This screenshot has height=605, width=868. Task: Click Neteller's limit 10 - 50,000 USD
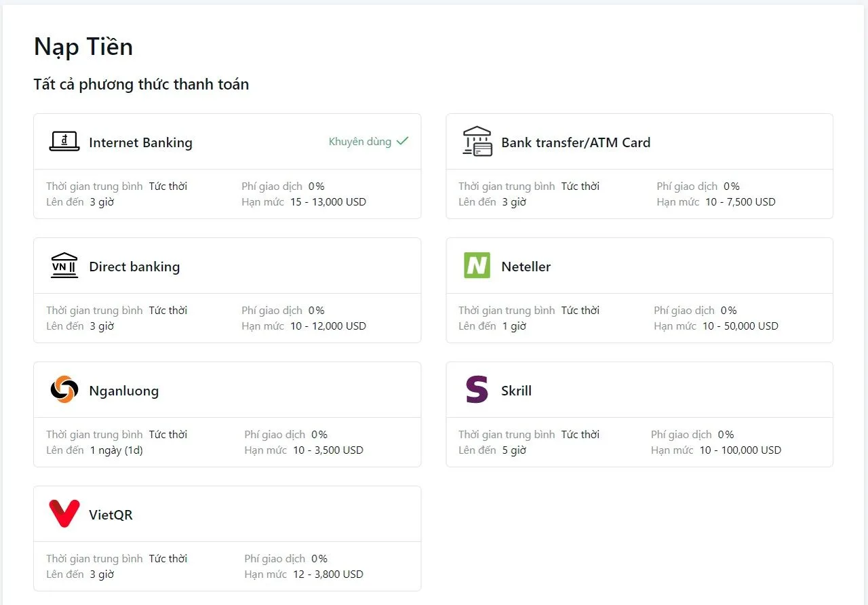tap(740, 326)
